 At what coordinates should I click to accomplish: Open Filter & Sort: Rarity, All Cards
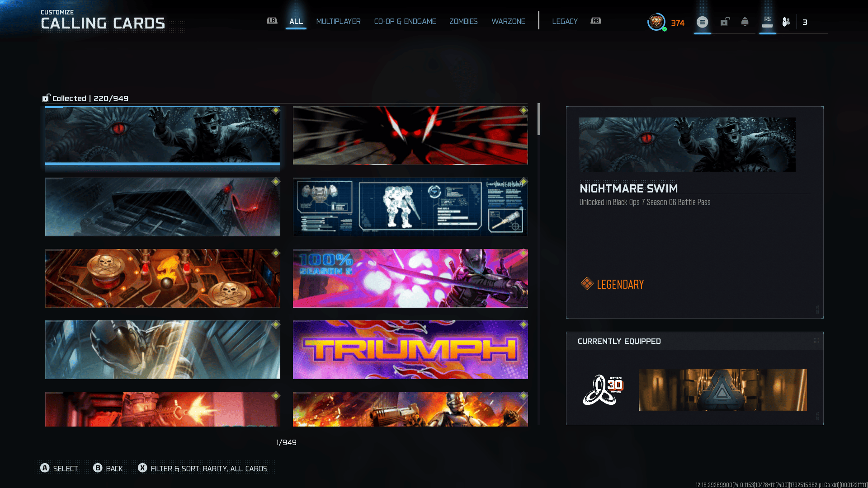click(x=209, y=469)
